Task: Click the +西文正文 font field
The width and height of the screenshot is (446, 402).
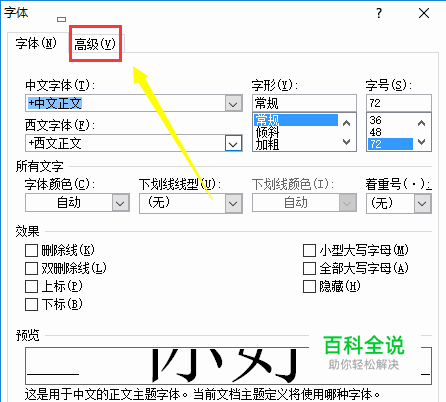Action: [x=125, y=144]
